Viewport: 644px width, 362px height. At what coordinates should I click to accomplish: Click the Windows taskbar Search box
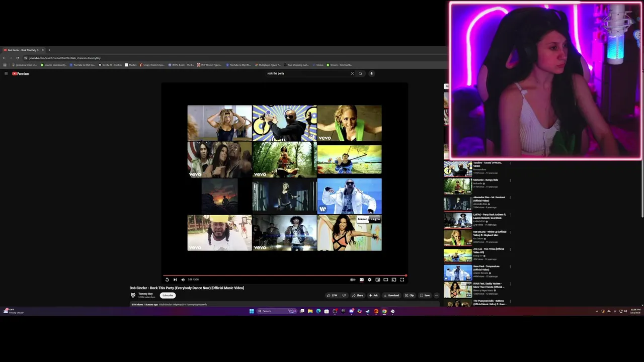(277, 311)
